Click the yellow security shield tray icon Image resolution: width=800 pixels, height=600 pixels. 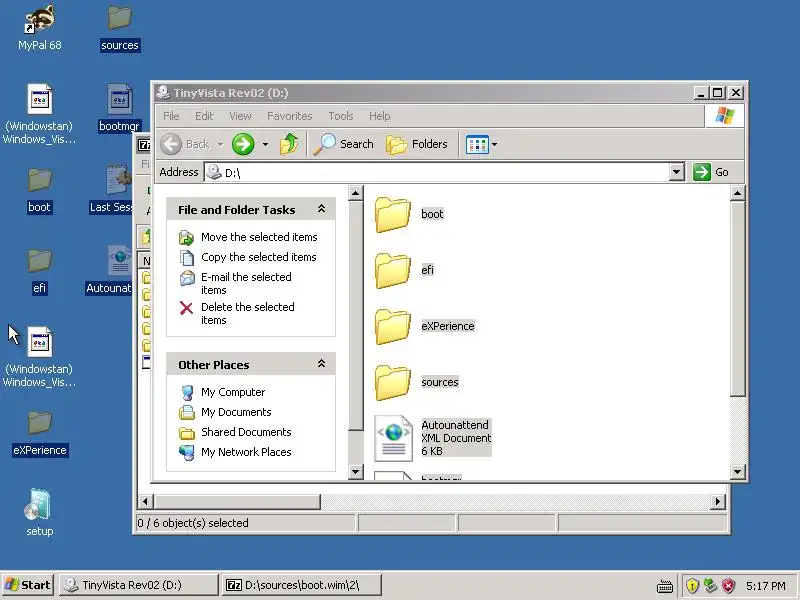[692, 585]
